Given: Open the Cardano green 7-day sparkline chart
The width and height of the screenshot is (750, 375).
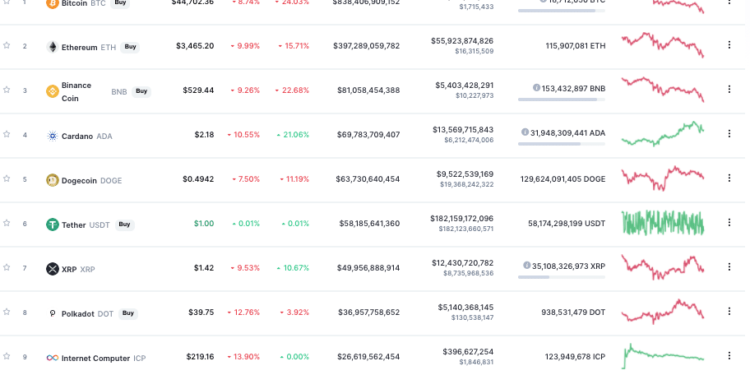Looking at the screenshot, I should [x=662, y=133].
